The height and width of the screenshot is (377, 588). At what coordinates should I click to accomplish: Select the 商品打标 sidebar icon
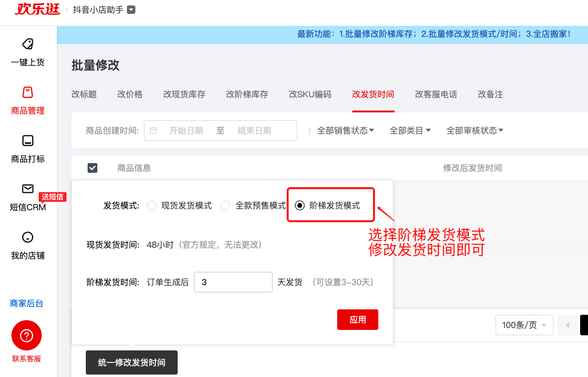27,141
